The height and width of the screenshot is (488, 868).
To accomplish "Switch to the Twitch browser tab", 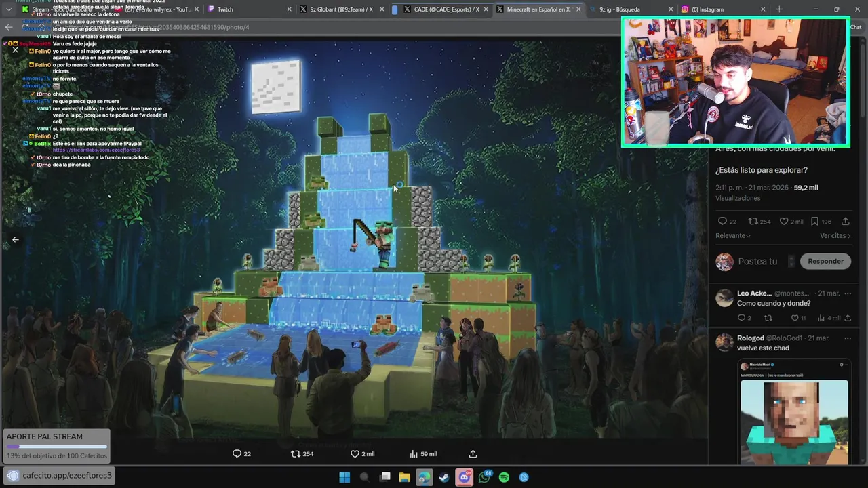I will click(250, 9).
